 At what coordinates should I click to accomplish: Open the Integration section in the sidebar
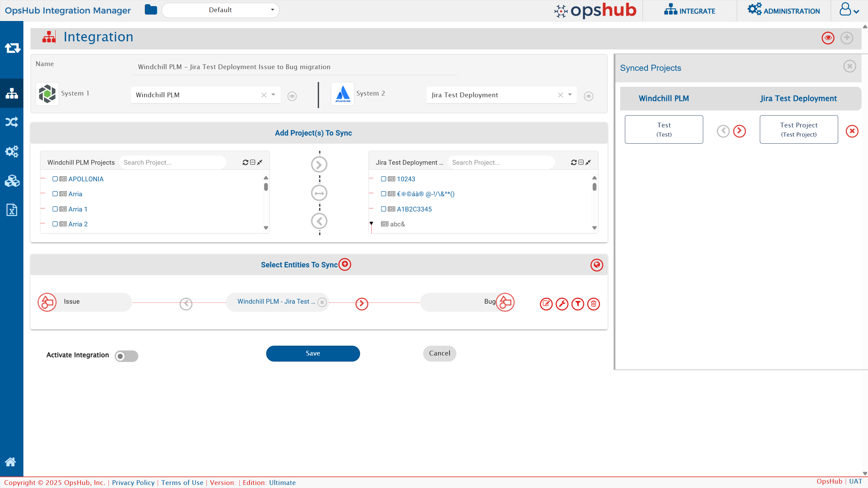point(12,93)
